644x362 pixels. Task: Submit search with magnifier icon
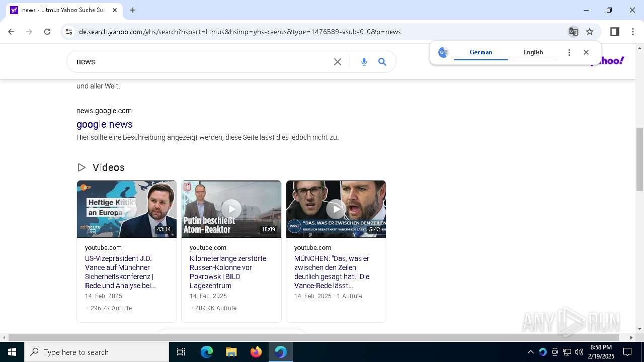pyautogui.click(x=382, y=62)
